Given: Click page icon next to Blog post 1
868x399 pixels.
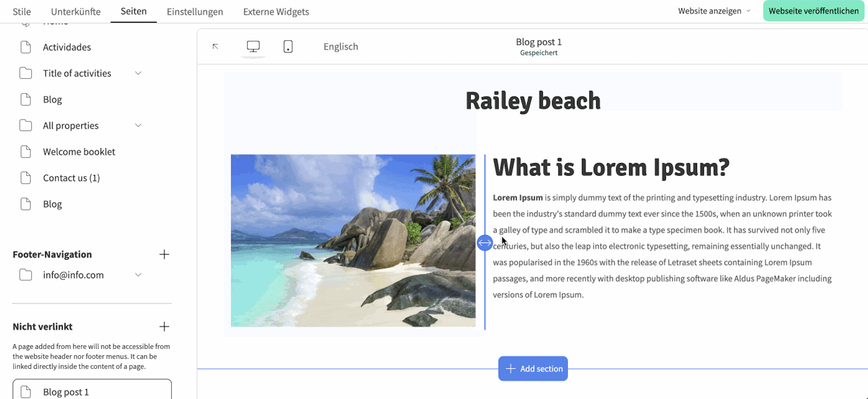Looking at the screenshot, I should 26,392.
